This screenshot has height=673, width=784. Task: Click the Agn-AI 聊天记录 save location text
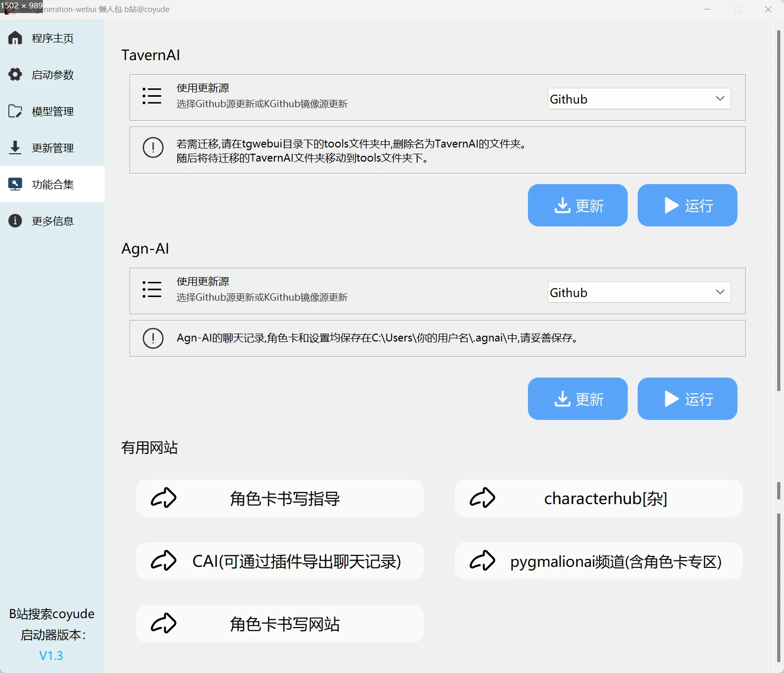tap(377, 338)
